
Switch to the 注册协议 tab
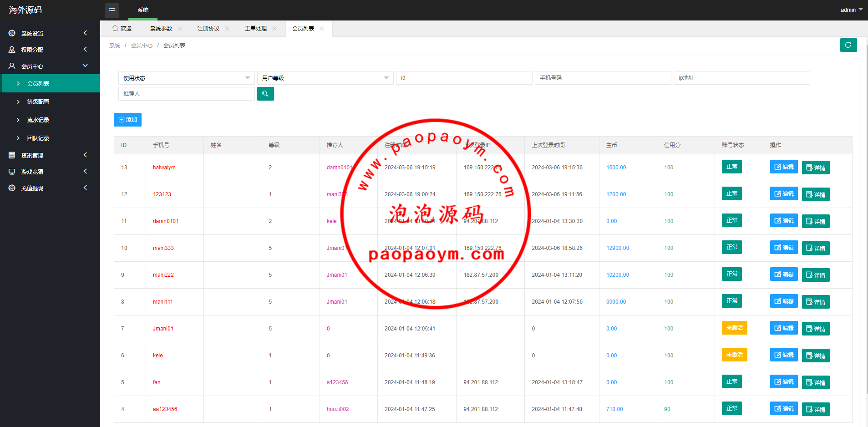coord(208,28)
